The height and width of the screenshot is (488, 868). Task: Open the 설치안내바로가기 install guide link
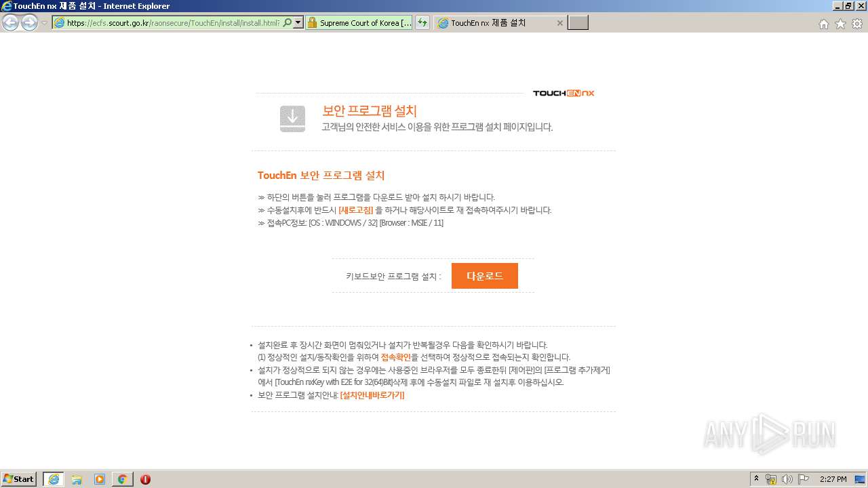point(372,395)
